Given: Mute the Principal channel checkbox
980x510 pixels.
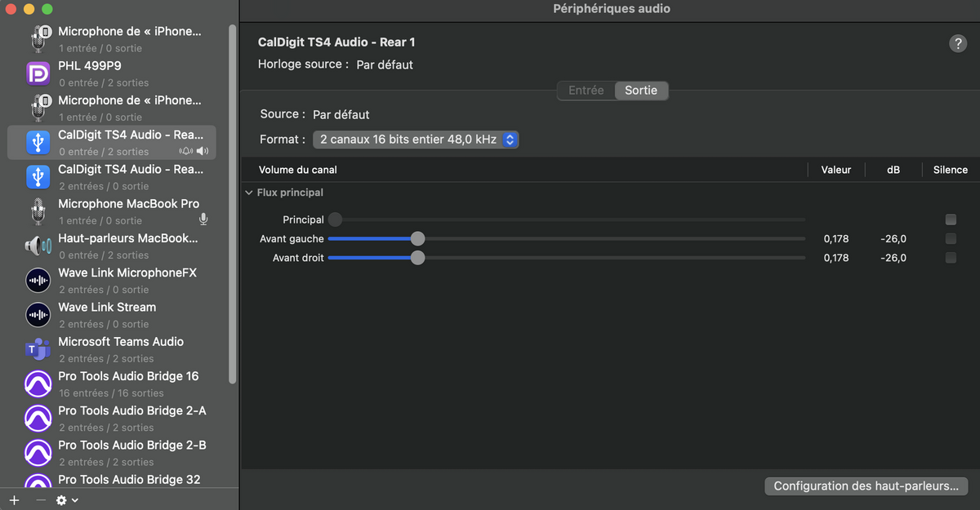Looking at the screenshot, I should coord(951,220).
